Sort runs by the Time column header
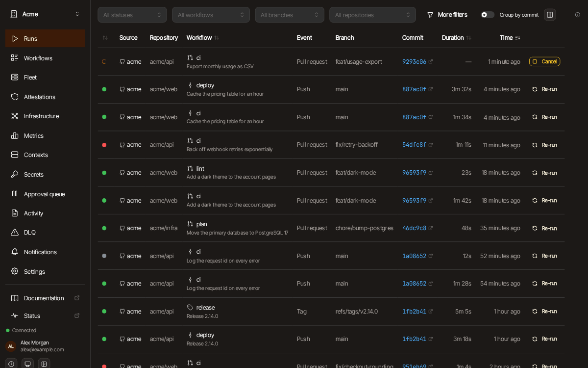The width and height of the screenshot is (588, 368). [x=510, y=38]
